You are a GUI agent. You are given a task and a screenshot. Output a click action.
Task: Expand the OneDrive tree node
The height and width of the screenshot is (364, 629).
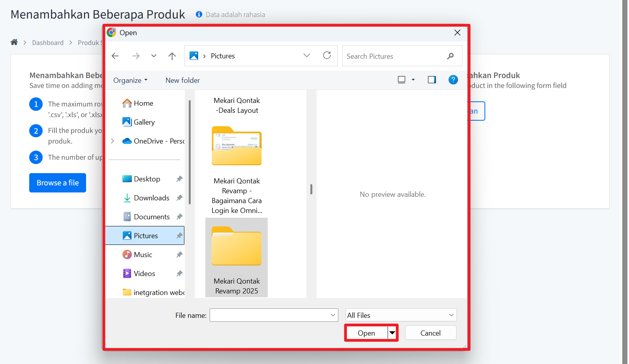[x=113, y=141]
